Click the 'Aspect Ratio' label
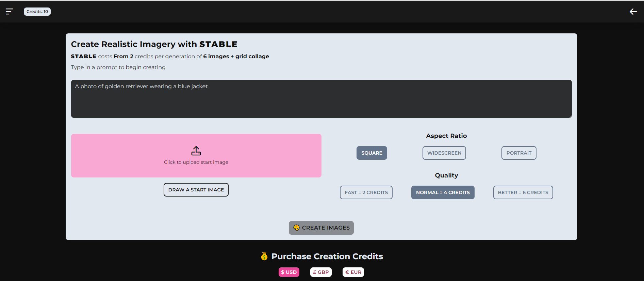The width and height of the screenshot is (644, 281). tap(446, 136)
